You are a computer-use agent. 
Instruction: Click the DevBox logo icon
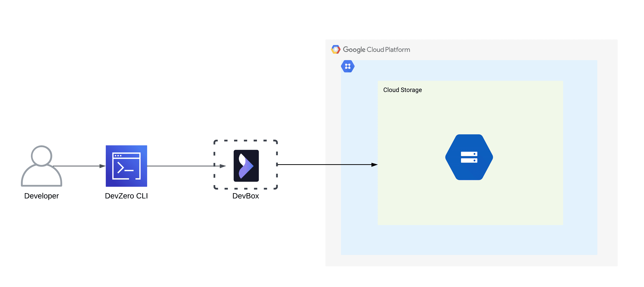246,165
